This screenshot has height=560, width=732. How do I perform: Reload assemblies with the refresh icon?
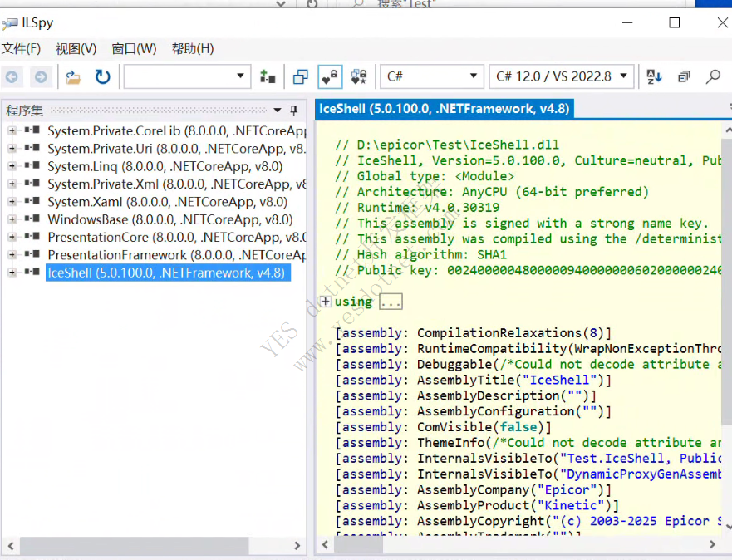coord(102,77)
